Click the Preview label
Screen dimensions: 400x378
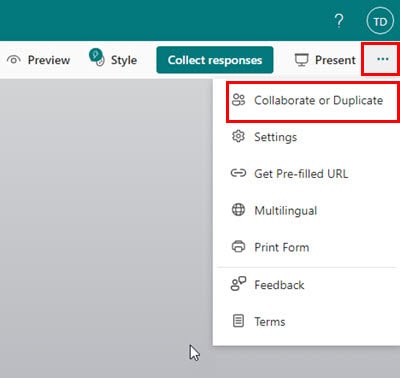click(49, 60)
